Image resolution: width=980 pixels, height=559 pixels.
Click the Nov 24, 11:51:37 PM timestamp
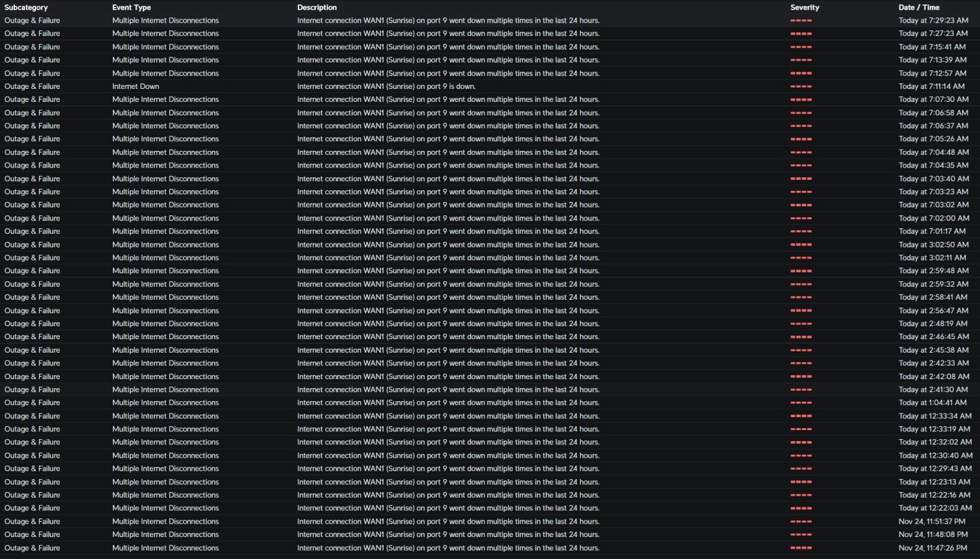(x=932, y=522)
